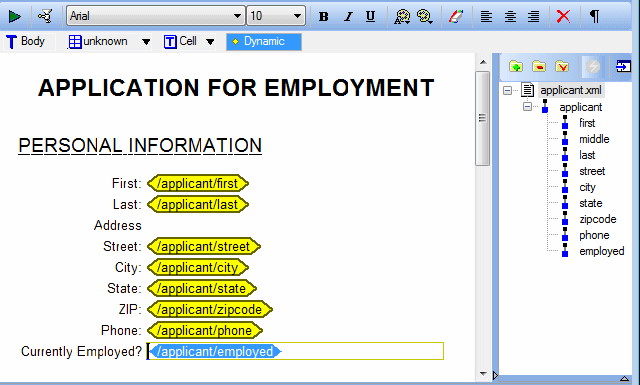Click the small panel splitter arrow

click(x=495, y=375)
